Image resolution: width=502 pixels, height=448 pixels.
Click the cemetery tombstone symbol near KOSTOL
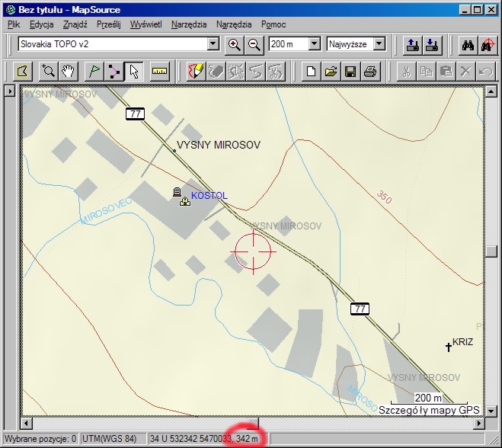click(177, 192)
